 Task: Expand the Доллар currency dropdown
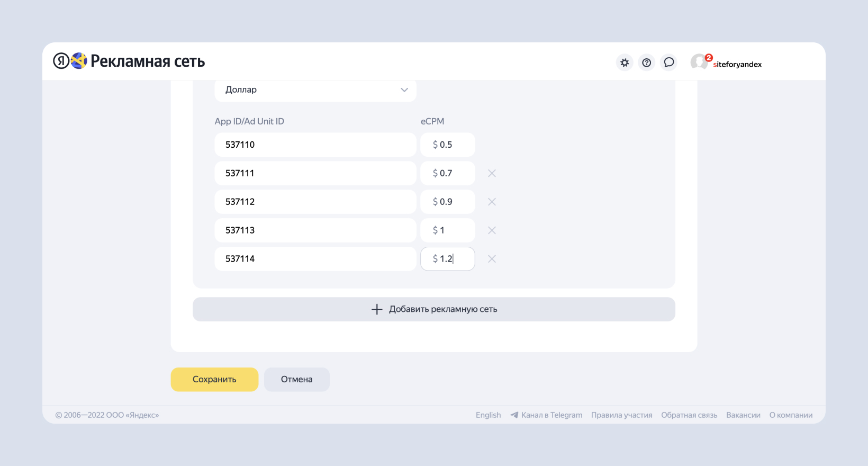coord(315,90)
